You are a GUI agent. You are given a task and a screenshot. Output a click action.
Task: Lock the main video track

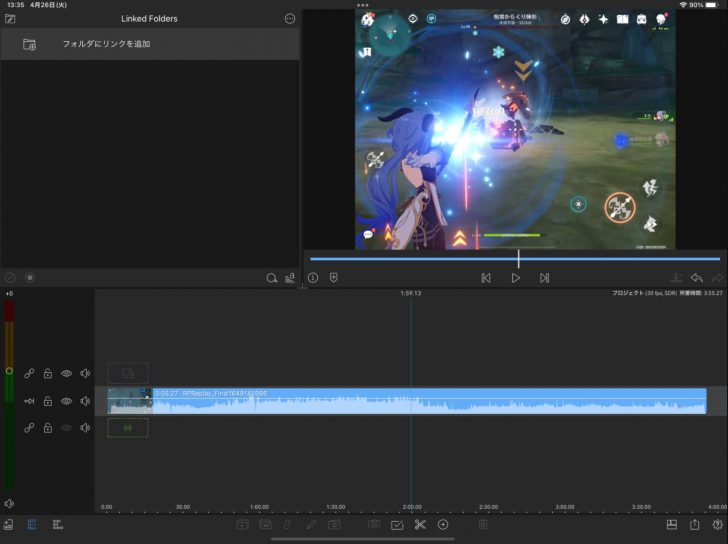click(x=47, y=401)
